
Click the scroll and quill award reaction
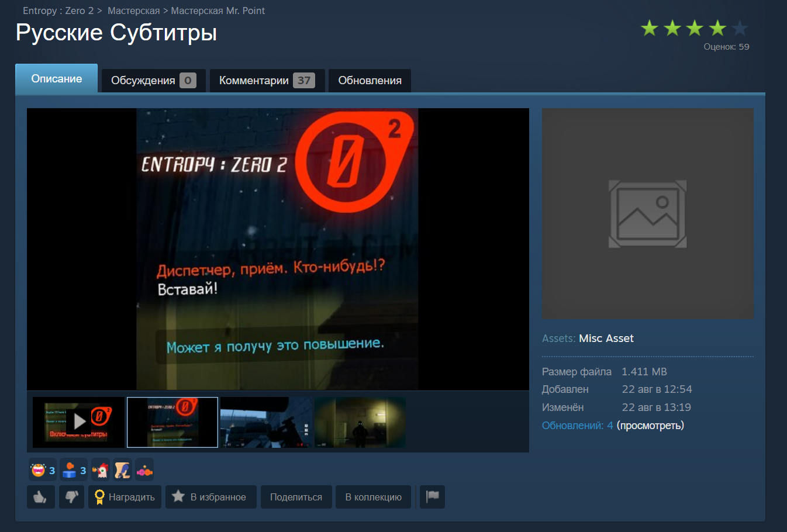(122, 470)
